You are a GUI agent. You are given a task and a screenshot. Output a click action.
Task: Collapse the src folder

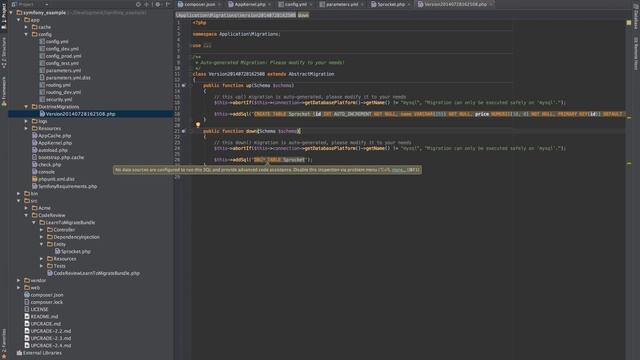tap(19, 201)
